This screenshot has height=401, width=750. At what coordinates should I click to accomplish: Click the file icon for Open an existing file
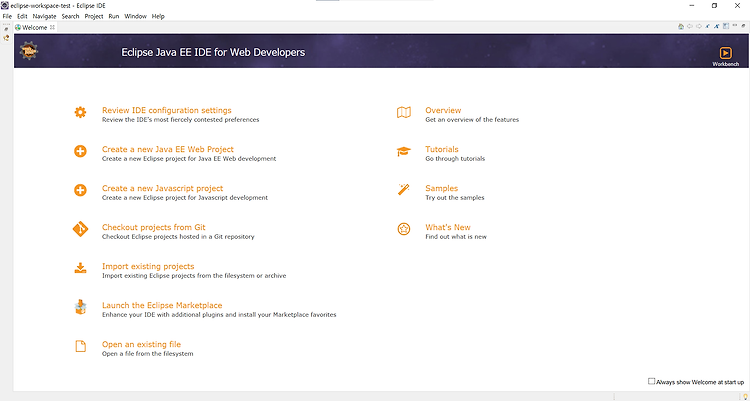80,346
